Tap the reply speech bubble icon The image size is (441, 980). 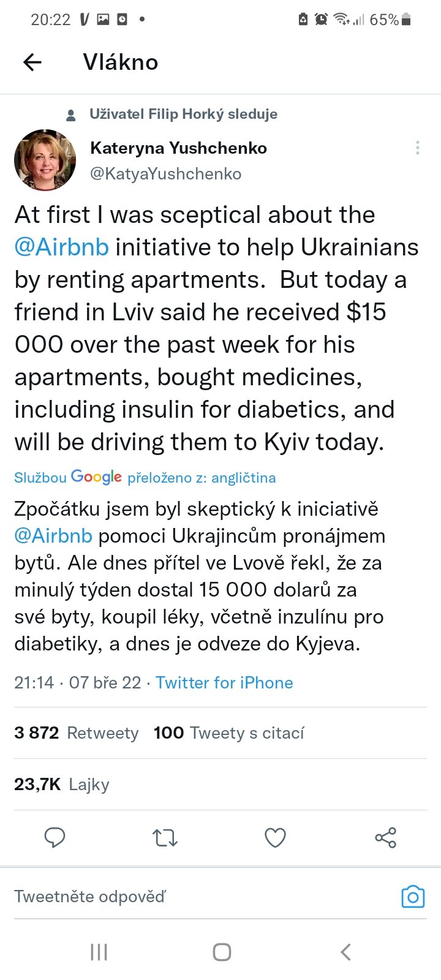click(55, 837)
